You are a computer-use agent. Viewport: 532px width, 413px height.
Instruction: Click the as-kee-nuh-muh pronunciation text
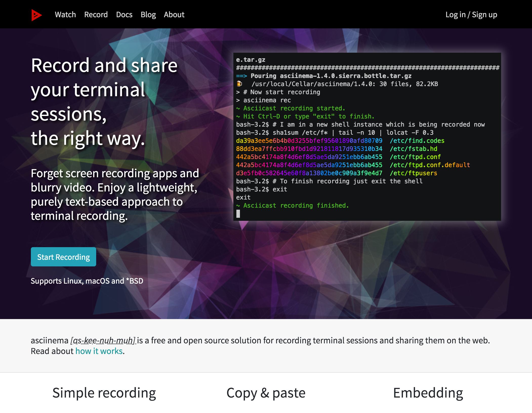[x=103, y=340]
